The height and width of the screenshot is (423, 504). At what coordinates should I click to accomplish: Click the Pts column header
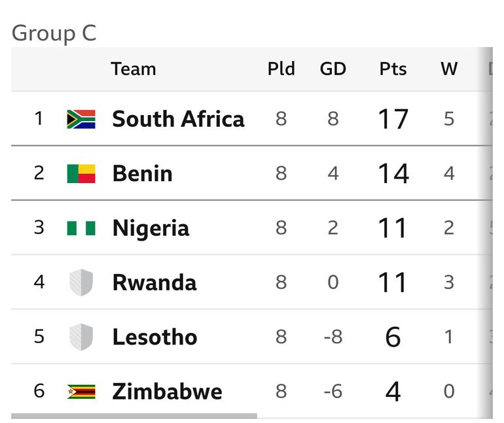pos(393,69)
